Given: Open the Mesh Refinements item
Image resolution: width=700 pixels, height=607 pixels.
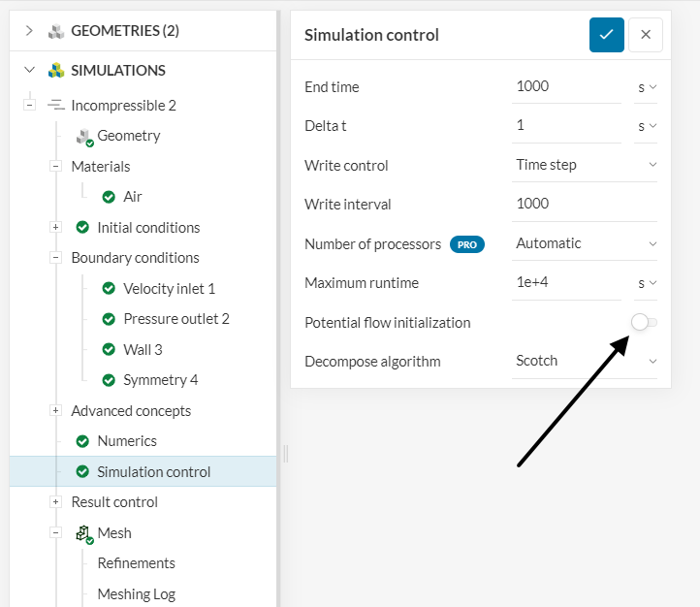Looking at the screenshot, I should [x=137, y=563].
